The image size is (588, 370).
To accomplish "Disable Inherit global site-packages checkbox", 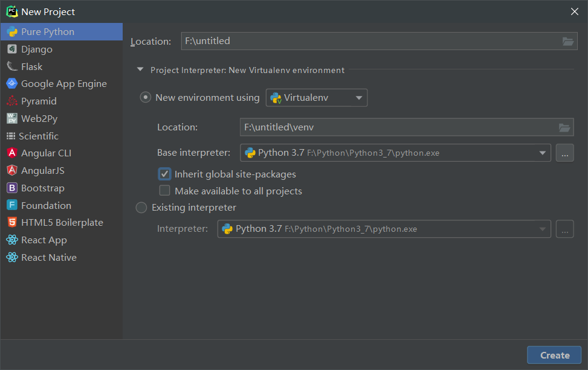I will 164,174.
